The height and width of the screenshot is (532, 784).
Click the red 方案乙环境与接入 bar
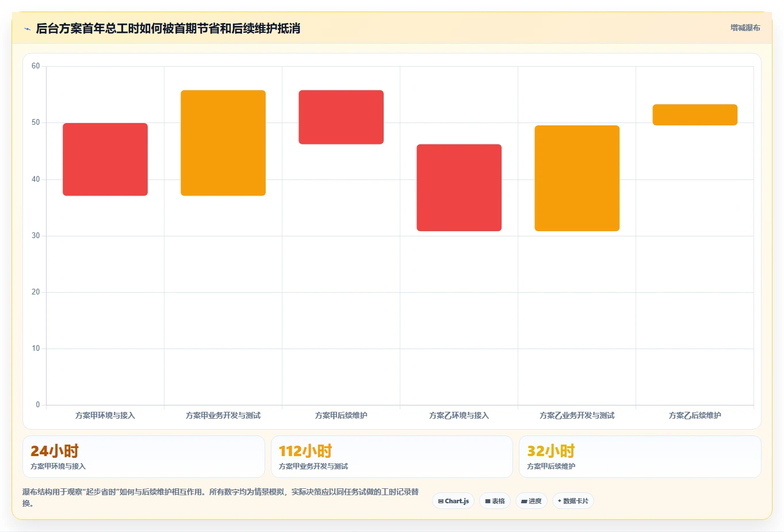pyautogui.click(x=459, y=187)
